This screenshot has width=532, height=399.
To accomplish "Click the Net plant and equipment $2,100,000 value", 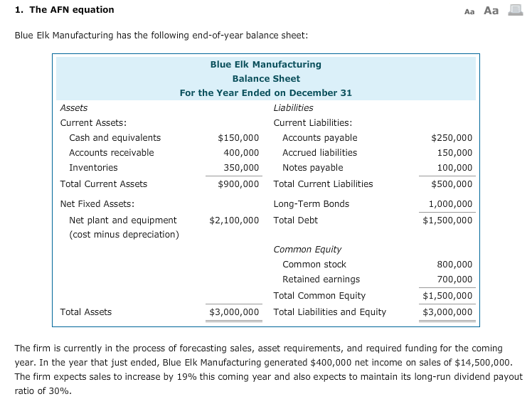I will 234,220.
